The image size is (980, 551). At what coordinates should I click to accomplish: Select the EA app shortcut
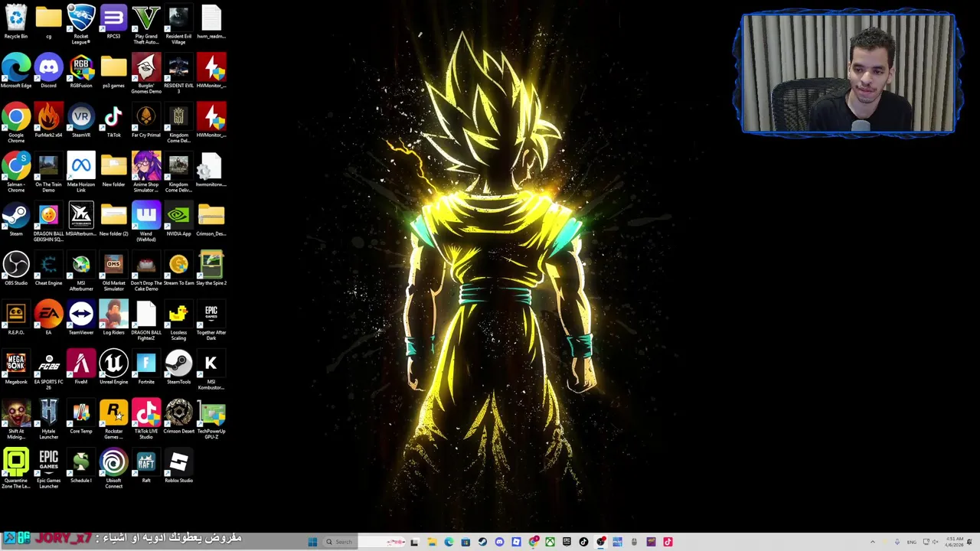pos(48,318)
